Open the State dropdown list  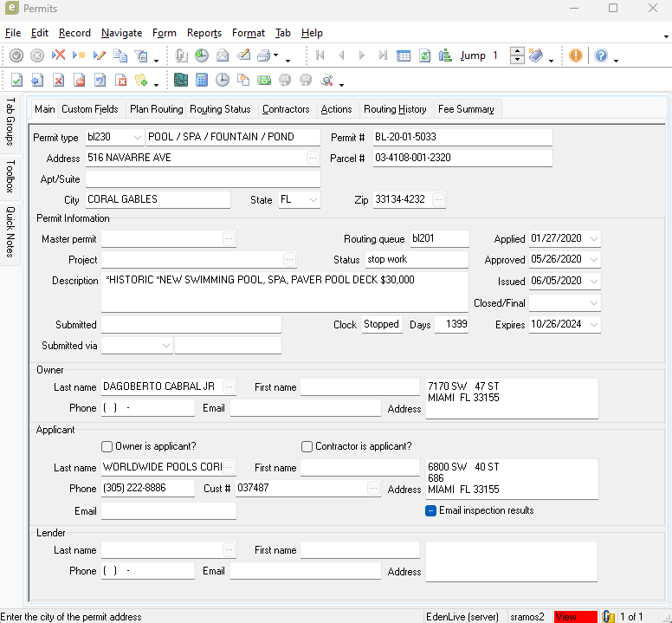[x=313, y=200]
